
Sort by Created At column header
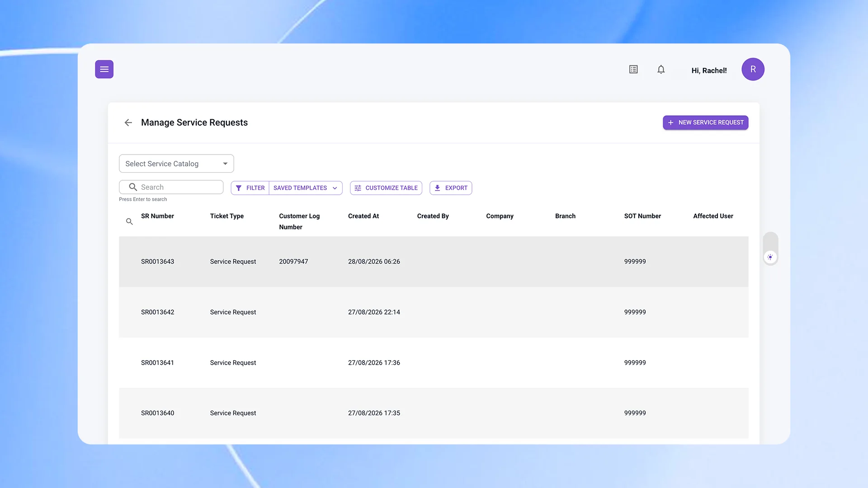click(x=363, y=216)
